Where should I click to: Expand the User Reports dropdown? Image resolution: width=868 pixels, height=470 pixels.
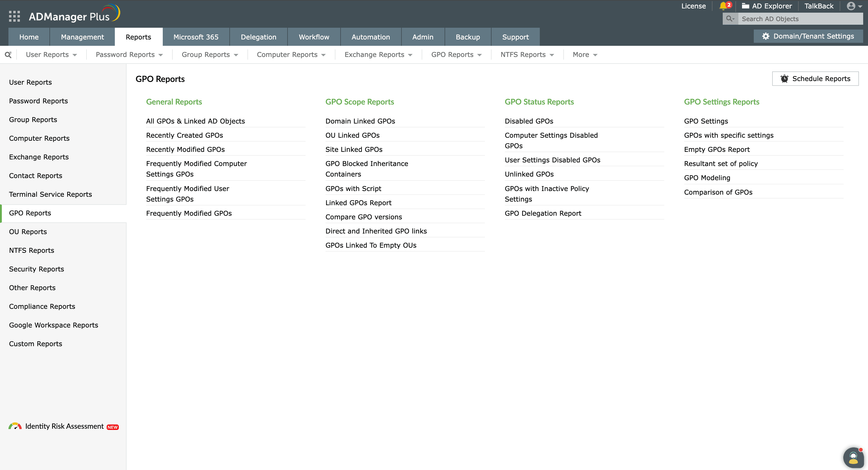coord(51,55)
